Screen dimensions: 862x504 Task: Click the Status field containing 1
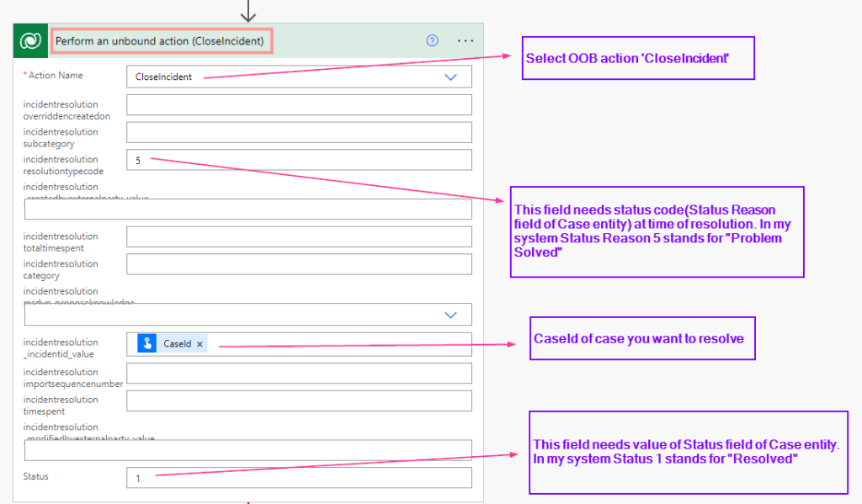click(299, 478)
